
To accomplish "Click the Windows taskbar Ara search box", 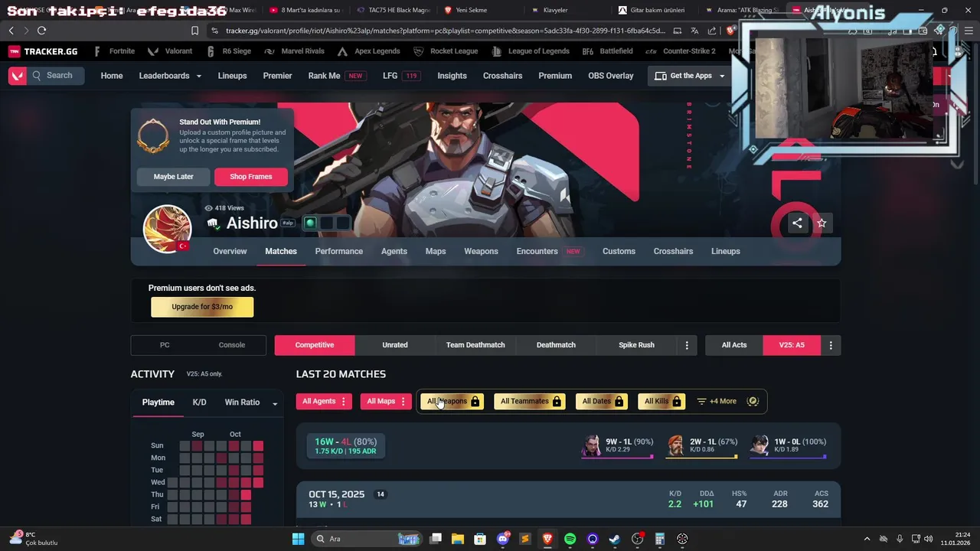I will pyautogui.click(x=367, y=539).
